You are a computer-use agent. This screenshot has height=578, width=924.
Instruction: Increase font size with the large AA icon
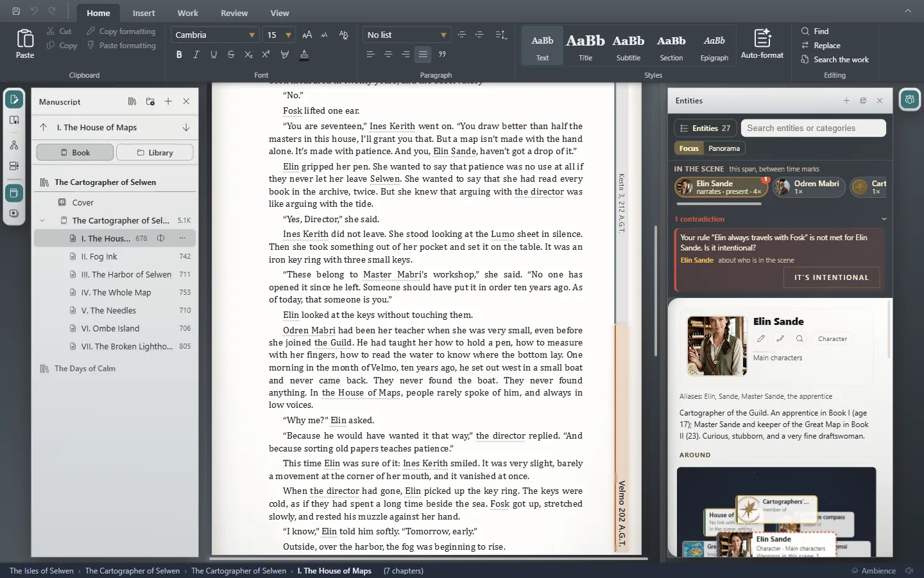click(x=307, y=35)
